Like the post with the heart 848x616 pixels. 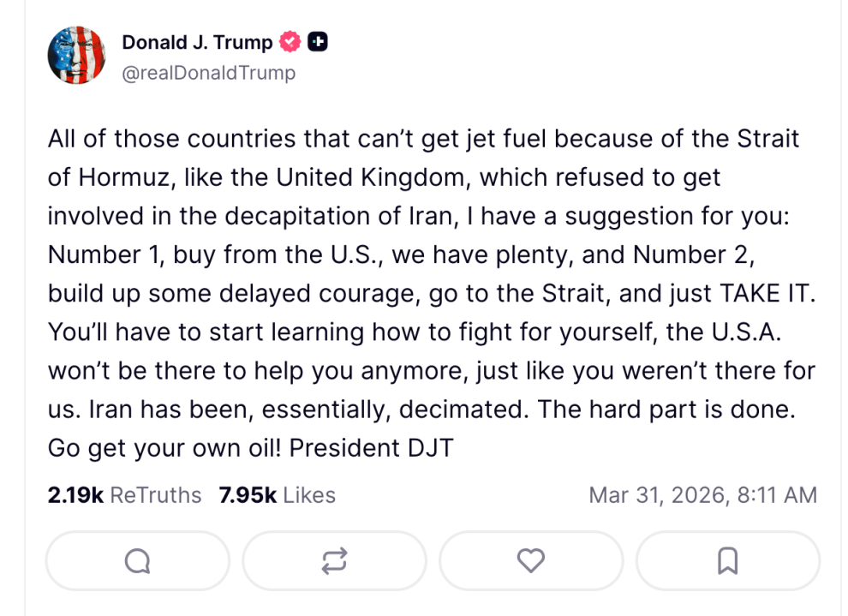point(531,561)
